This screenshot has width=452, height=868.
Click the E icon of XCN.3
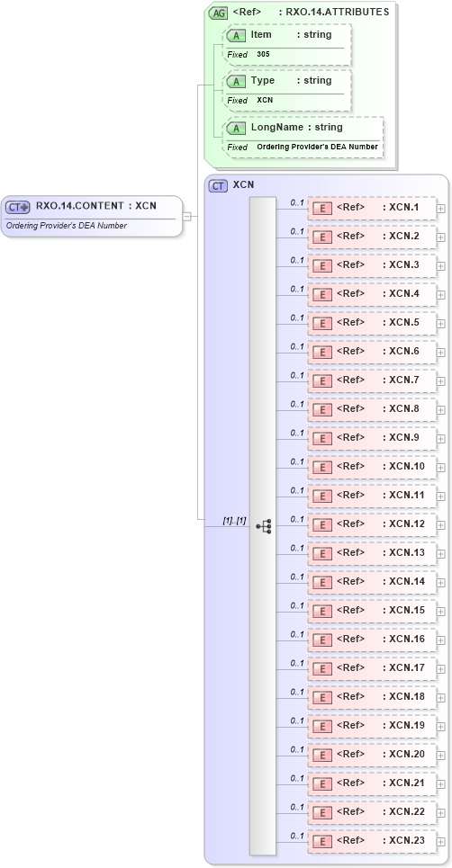click(322, 266)
